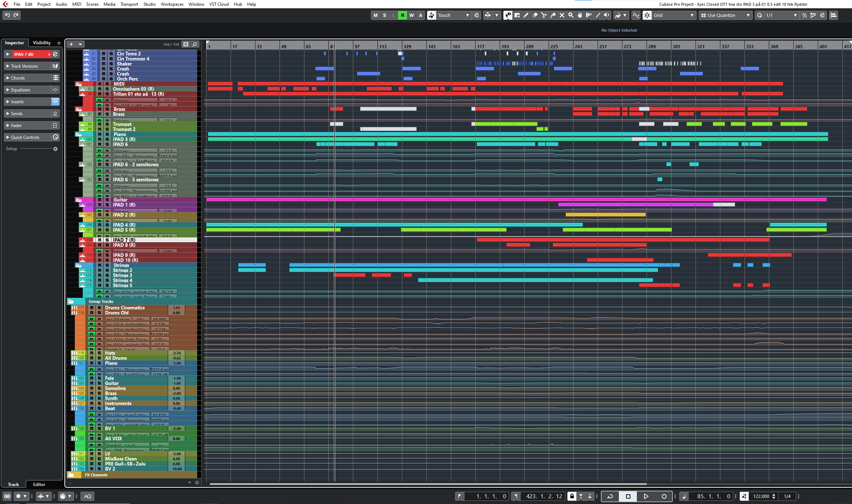Open track search magnifier in track list
Viewport: 852px width, 504px height.
click(x=195, y=44)
